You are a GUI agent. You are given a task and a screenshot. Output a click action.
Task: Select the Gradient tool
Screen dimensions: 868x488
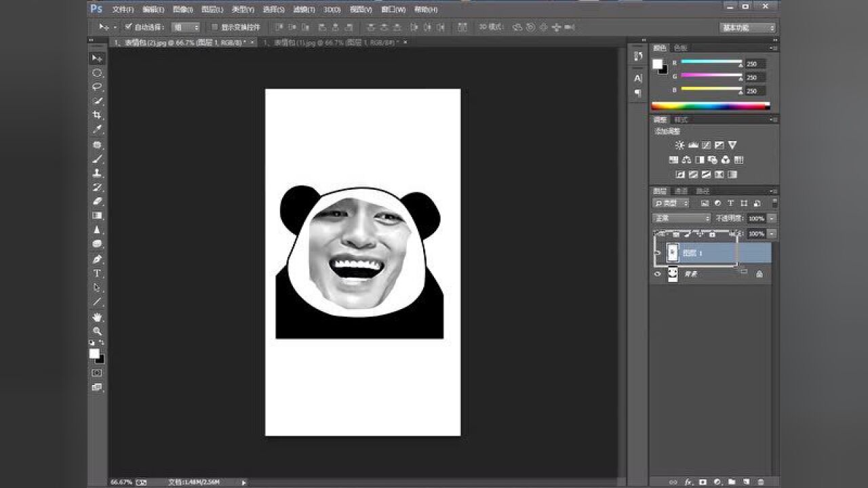[x=97, y=216]
